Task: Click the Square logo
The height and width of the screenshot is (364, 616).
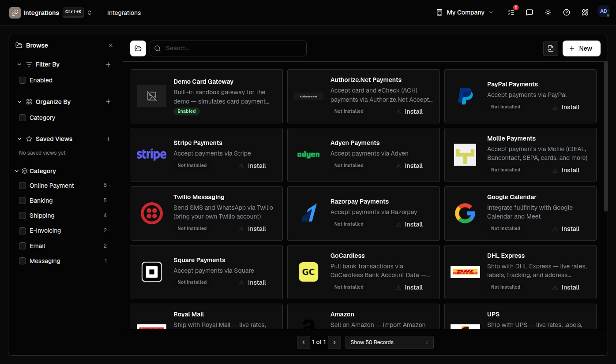Action: point(151,272)
